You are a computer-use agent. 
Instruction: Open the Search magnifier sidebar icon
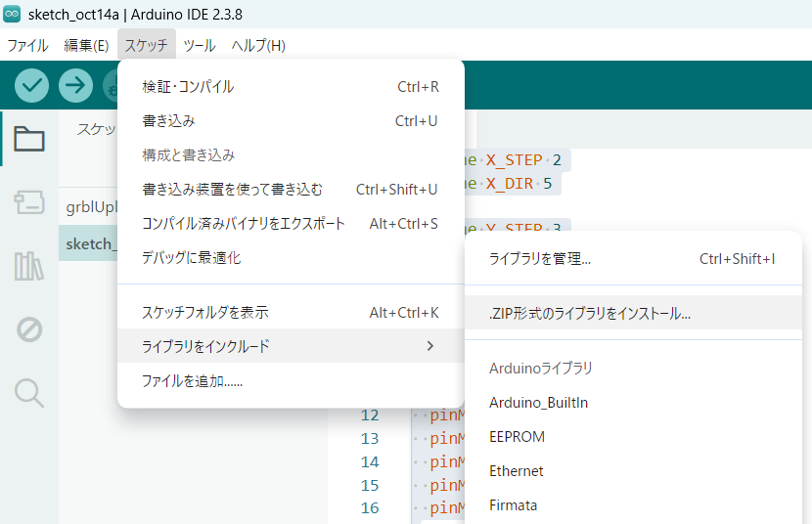29,393
